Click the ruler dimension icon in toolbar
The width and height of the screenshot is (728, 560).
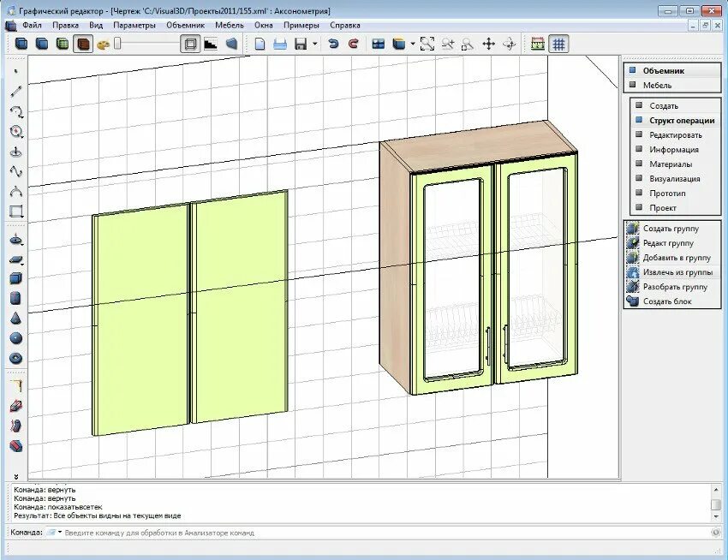point(538,45)
